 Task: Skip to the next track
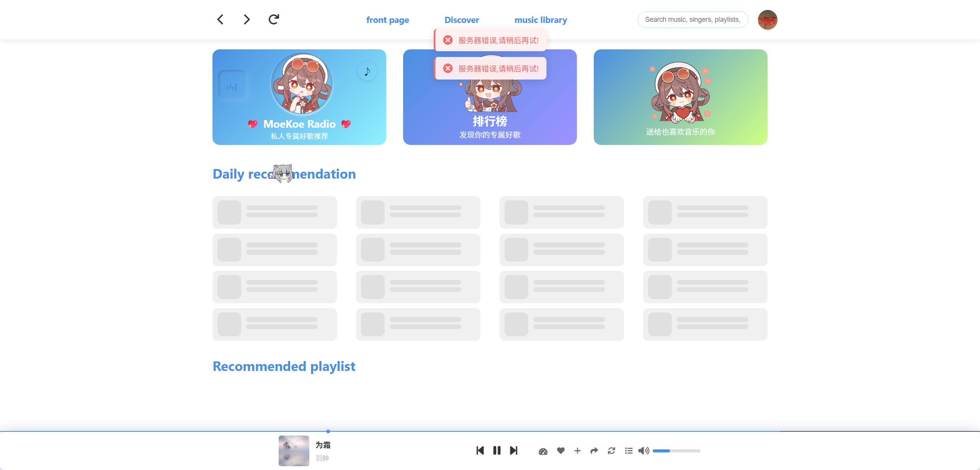[514, 450]
